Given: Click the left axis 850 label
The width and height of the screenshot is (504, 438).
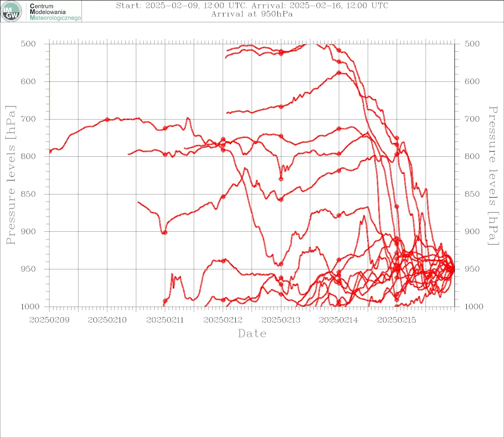Looking at the screenshot, I should point(28,194).
